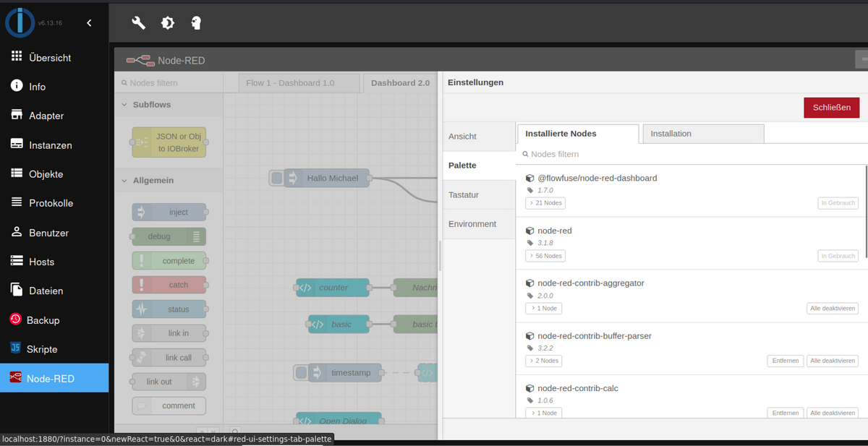Select the 'link out' node in the palette

(x=169, y=382)
